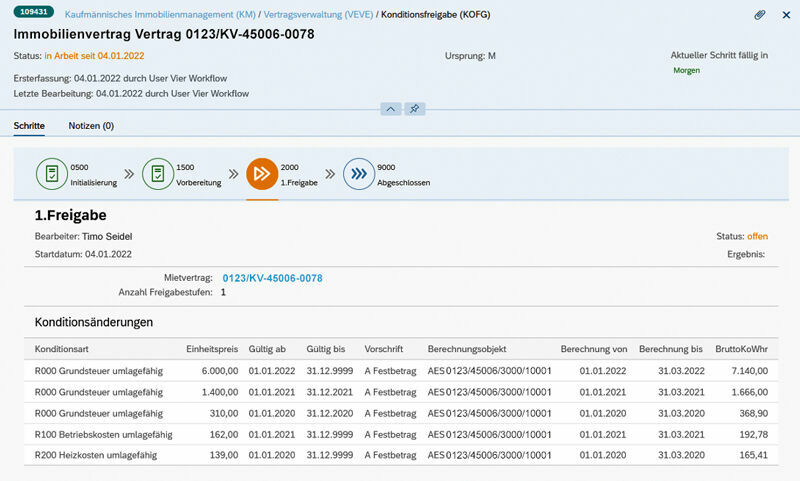This screenshot has width=800, height=481.
Task: Click the BruttoKoWhr column header
Action: click(x=741, y=349)
